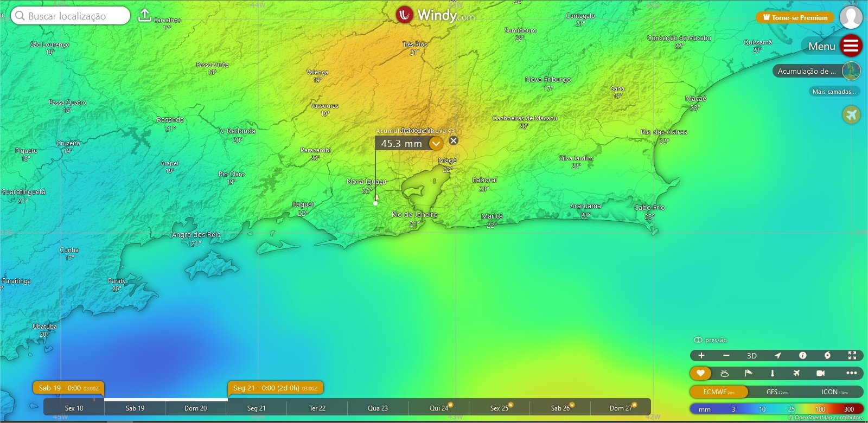Click the Magé city label

point(448,161)
